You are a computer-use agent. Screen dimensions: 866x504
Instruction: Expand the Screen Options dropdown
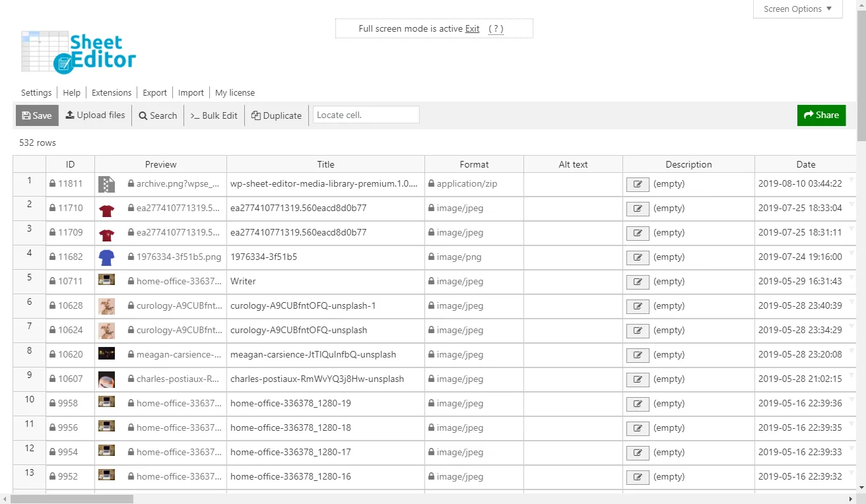click(x=797, y=9)
